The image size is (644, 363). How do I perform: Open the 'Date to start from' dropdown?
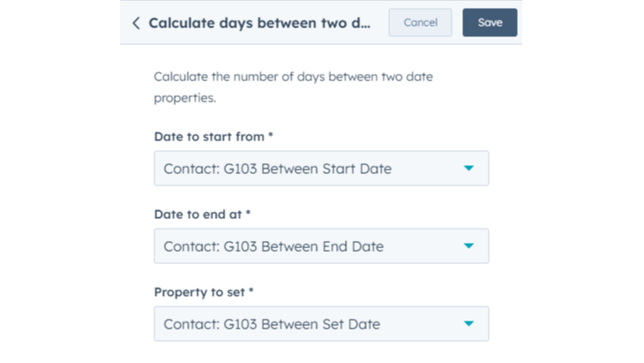coord(321,169)
